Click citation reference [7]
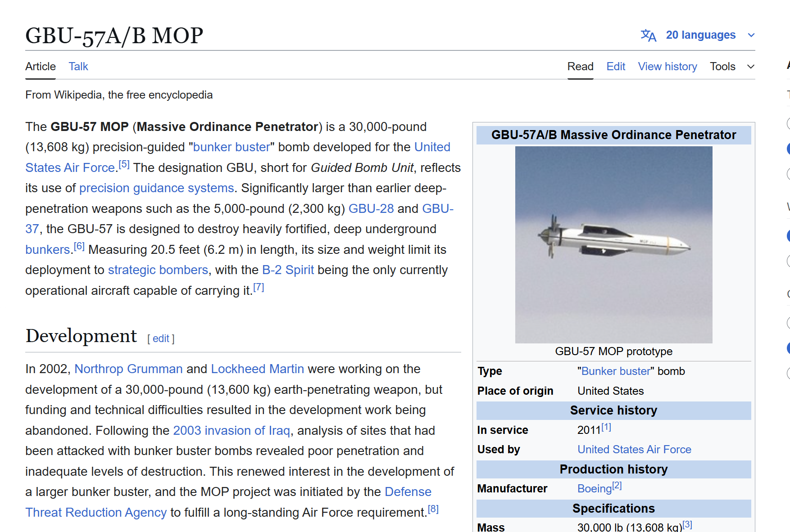 coord(259,287)
